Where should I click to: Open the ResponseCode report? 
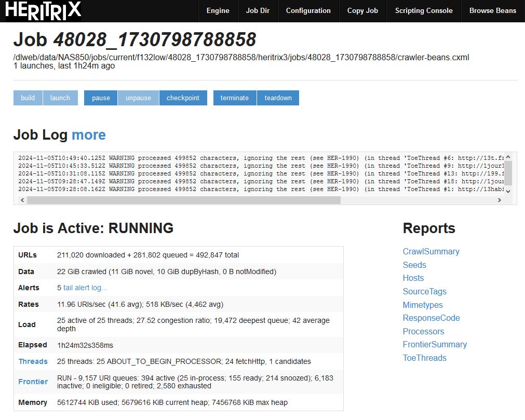[x=431, y=318]
